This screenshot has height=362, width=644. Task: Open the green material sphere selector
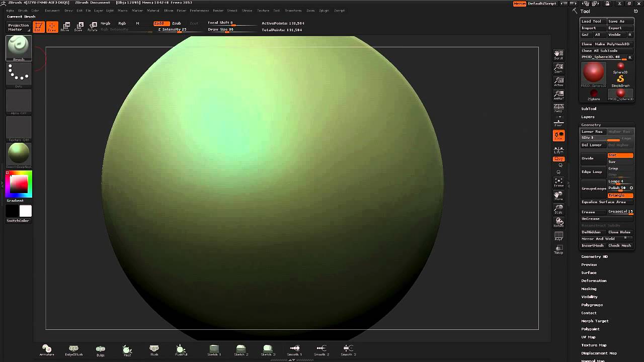[19, 155]
